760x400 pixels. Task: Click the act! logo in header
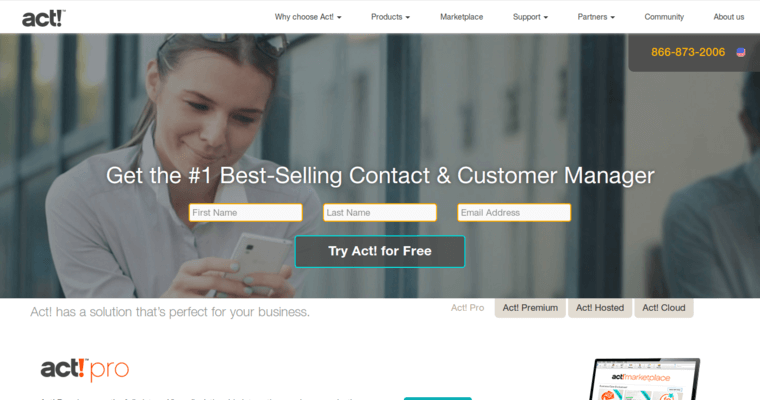coord(44,18)
